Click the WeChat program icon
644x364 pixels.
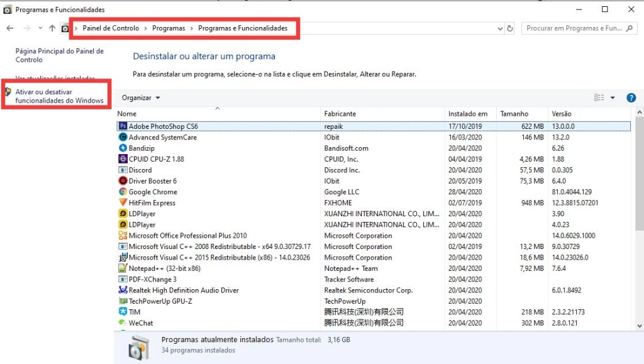coord(123,323)
